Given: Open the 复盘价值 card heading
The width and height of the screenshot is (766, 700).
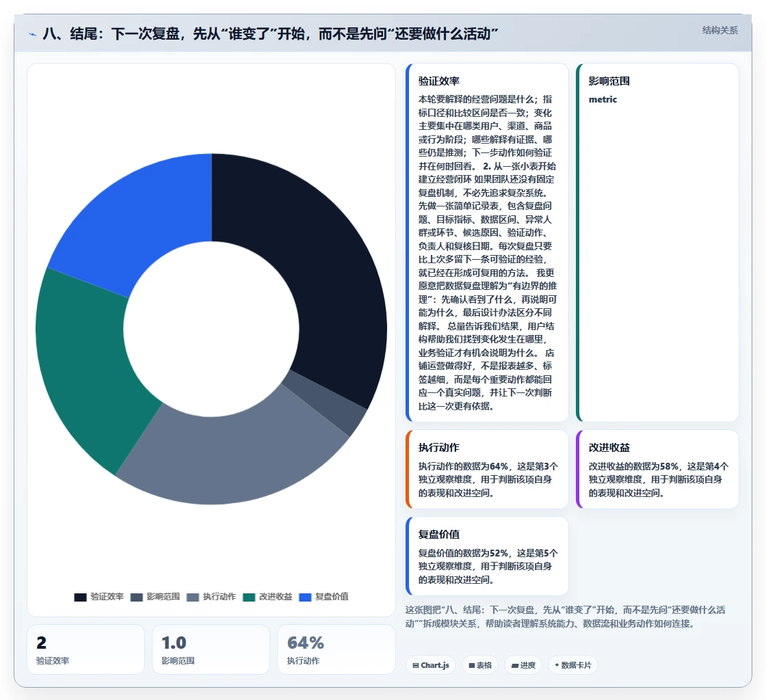Looking at the screenshot, I should [x=438, y=535].
